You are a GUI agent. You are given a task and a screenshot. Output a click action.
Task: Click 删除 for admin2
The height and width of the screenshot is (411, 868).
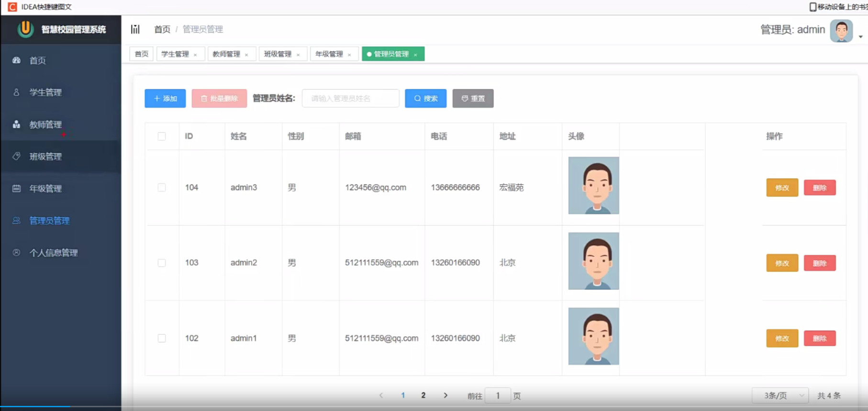tap(820, 263)
